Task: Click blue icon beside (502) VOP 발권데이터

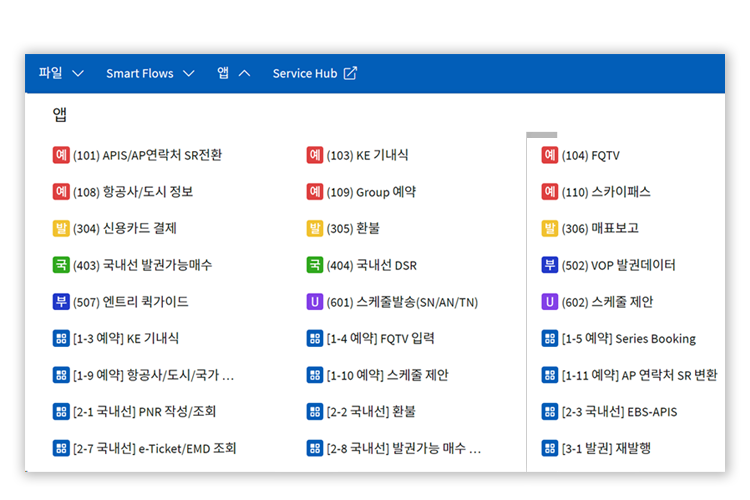Action: tap(550, 265)
